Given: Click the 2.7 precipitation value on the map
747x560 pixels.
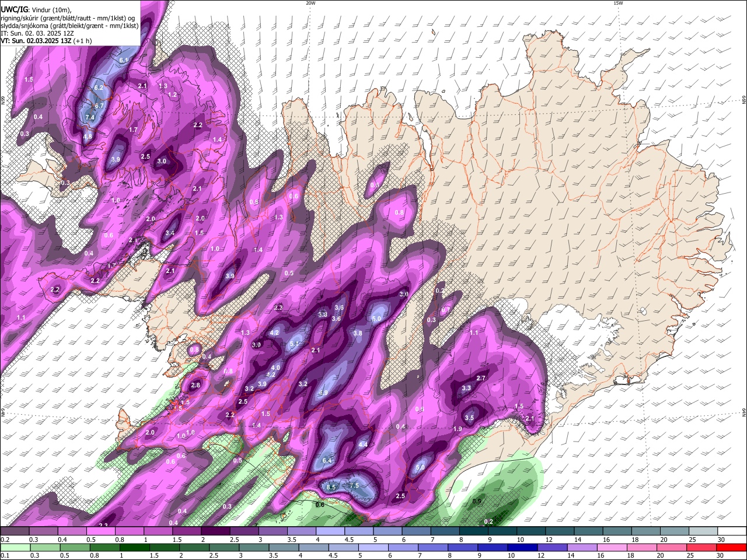Looking at the screenshot, I should [x=481, y=378].
